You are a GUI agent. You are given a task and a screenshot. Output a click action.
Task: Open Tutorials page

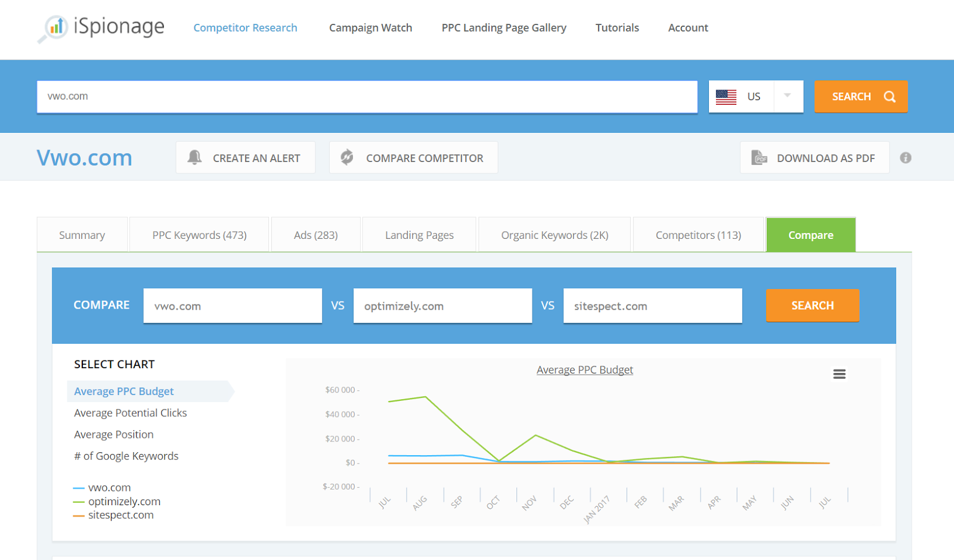coord(617,28)
